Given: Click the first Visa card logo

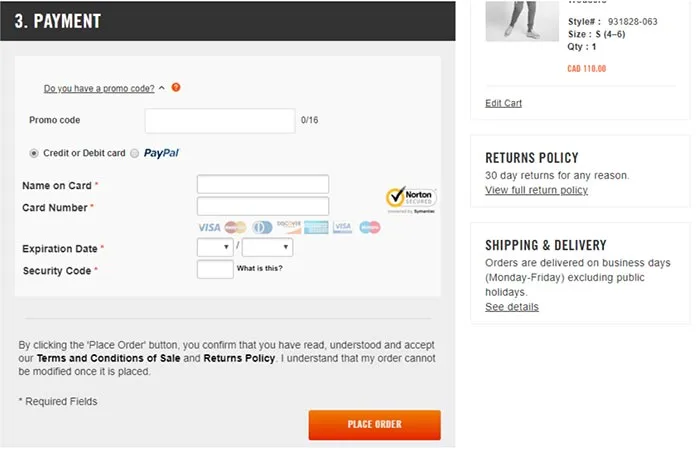Looking at the screenshot, I should [210, 227].
